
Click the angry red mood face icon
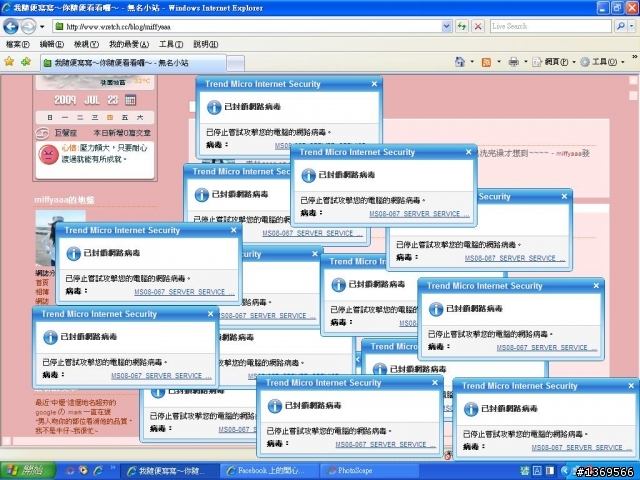tap(49, 155)
